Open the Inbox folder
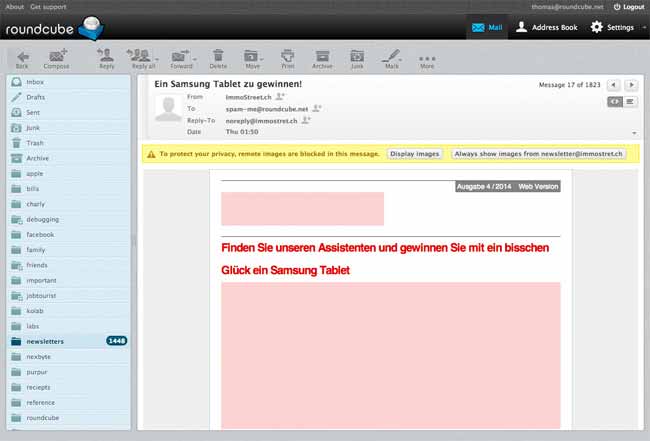The image size is (650, 441). (x=68, y=82)
